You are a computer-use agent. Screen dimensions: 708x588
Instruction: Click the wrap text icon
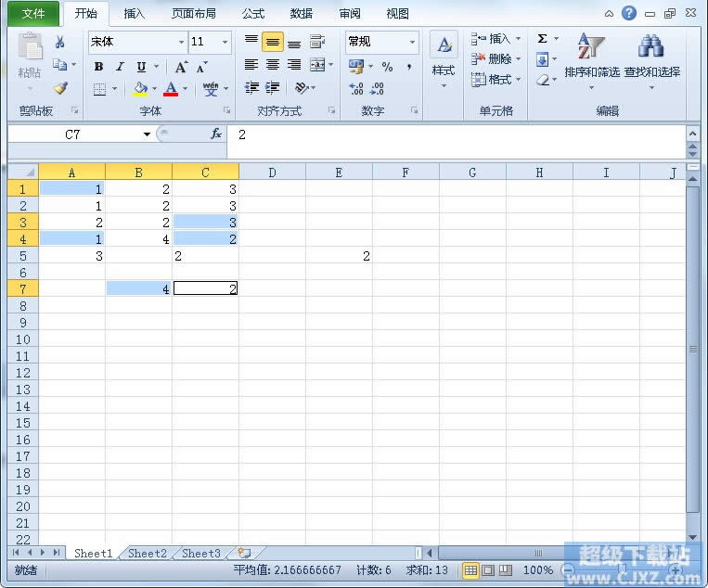point(317,42)
